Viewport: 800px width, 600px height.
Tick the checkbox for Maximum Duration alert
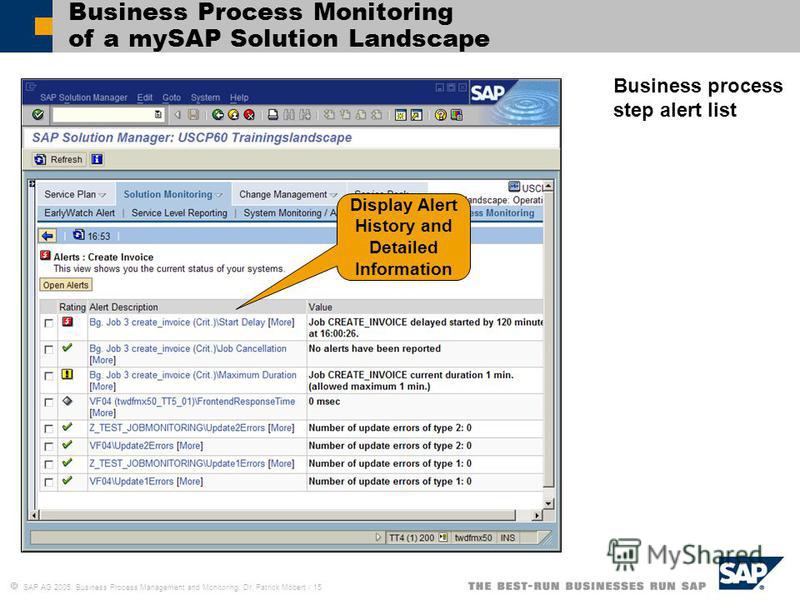(48, 376)
